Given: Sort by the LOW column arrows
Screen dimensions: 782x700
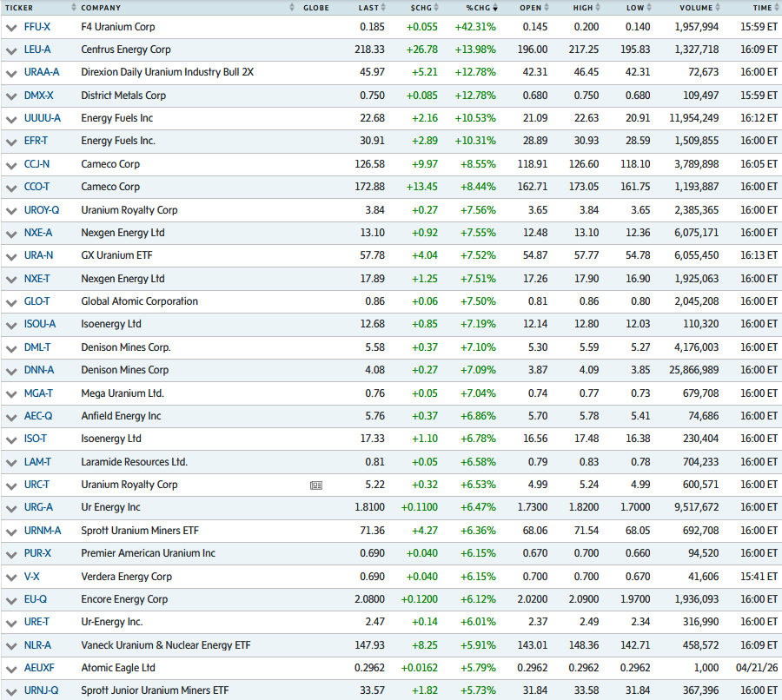Looking at the screenshot, I should tap(649, 8).
